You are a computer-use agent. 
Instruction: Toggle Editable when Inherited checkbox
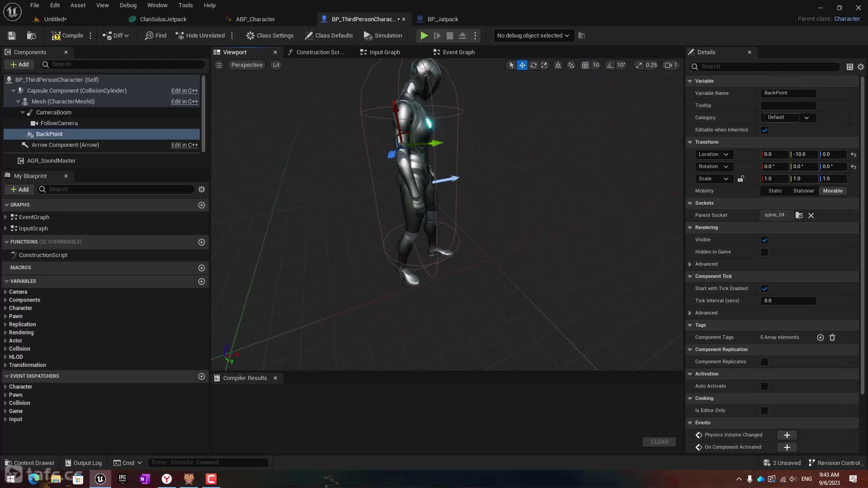click(764, 130)
